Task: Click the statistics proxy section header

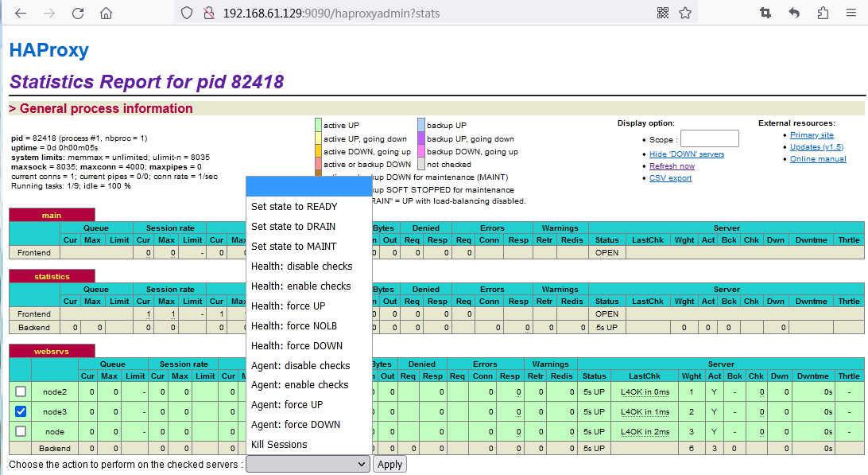Action: [52, 276]
